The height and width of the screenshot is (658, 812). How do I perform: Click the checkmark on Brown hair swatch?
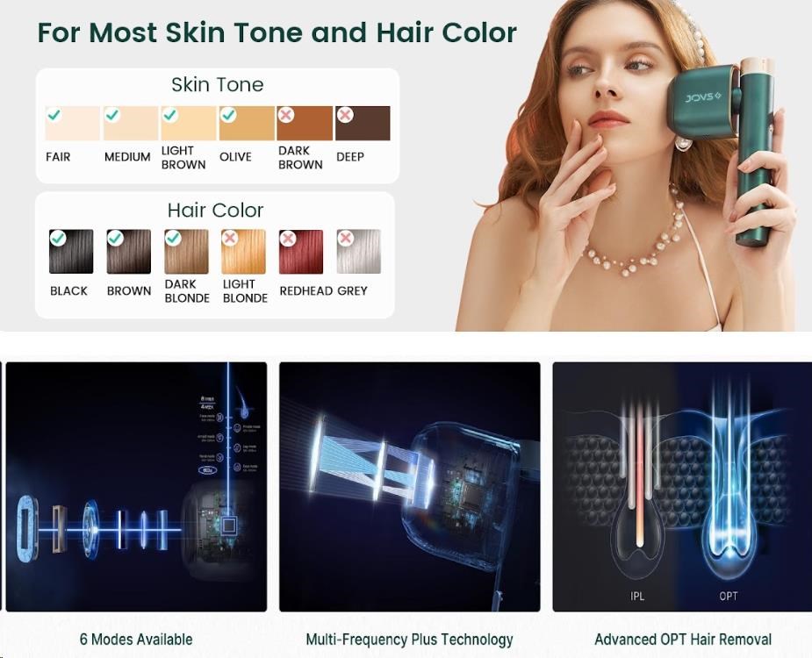(115, 238)
